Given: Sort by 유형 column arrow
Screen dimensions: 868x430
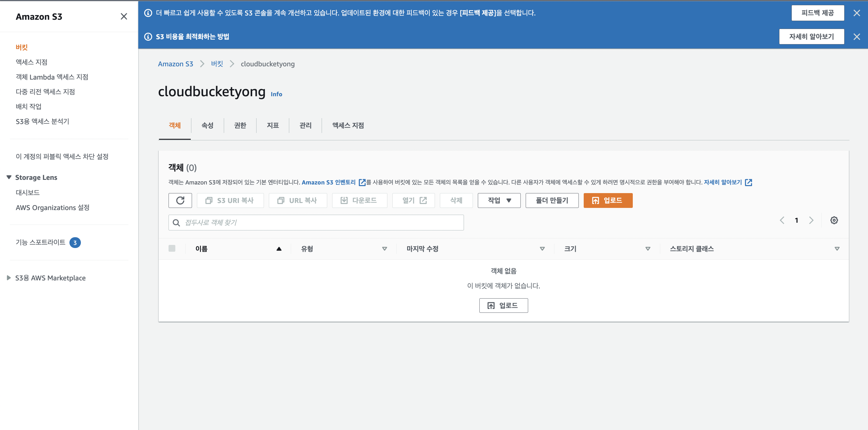Looking at the screenshot, I should (384, 249).
